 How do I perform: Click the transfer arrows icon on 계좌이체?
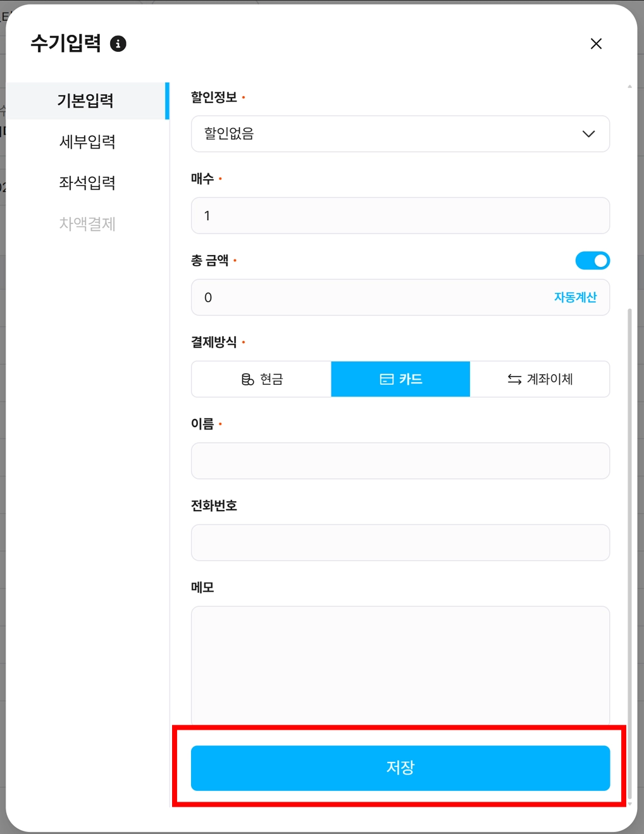pyautogui.click(x=514, y=379)
